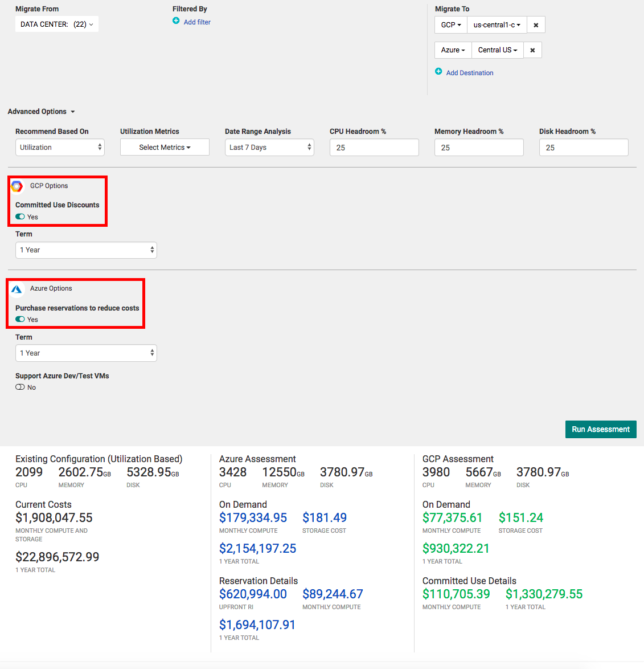The width and height of the screenshot is (644, 669).
Task: Click the plus icon beside Add filter
Action: [x=176, y=21]
